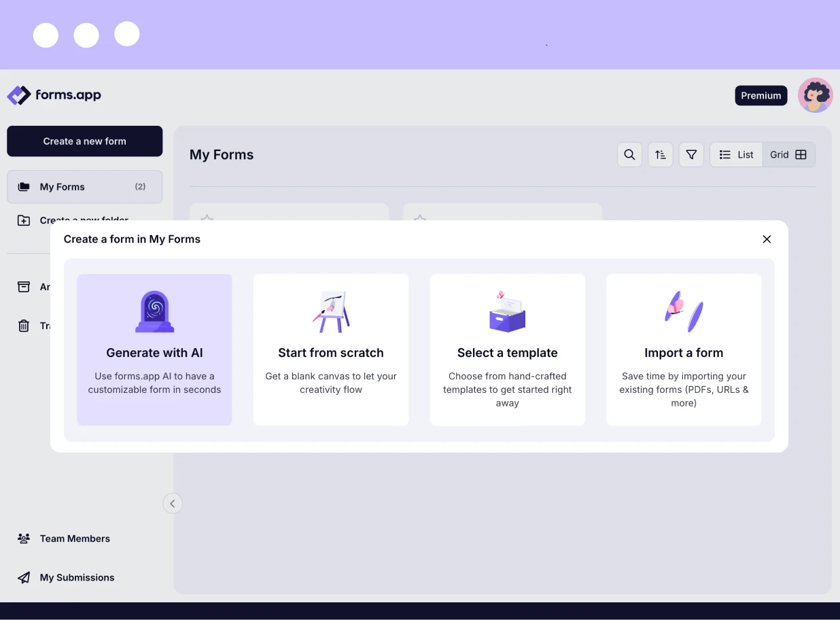Screen dimensions: 840x620
Task: Open My Forms folder in sidebar
Action: 85,187
